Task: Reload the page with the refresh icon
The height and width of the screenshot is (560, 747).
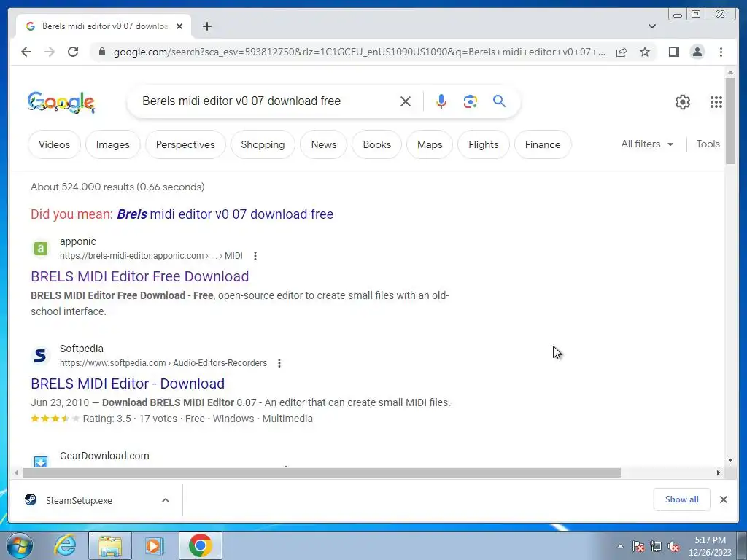Action: point(73,52)
